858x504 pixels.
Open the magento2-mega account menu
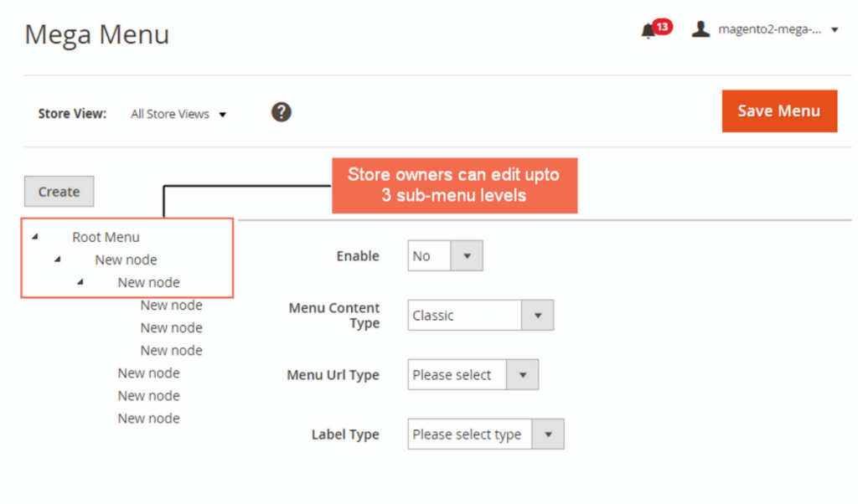[771, 28]
